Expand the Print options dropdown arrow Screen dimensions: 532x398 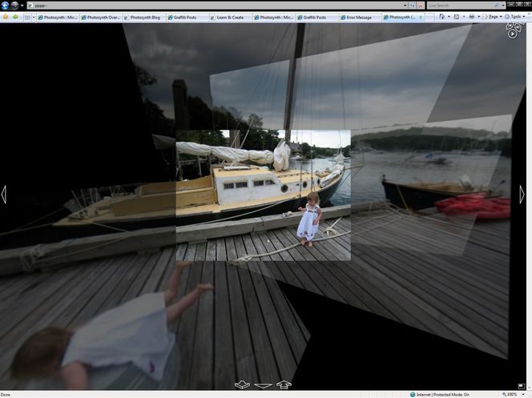click(479, 17)
